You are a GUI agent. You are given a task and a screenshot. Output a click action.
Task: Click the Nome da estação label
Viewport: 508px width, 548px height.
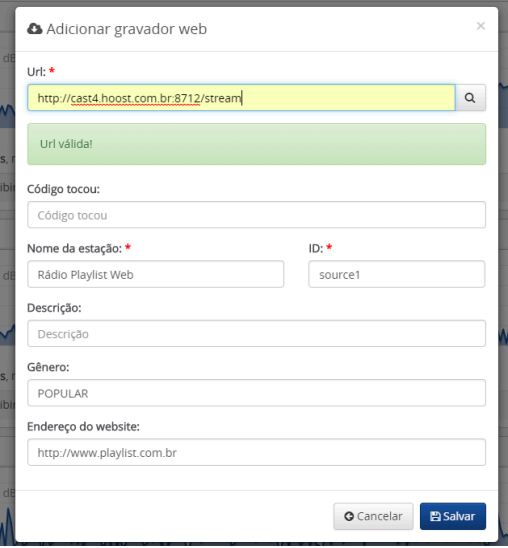[x=74, y=248]
